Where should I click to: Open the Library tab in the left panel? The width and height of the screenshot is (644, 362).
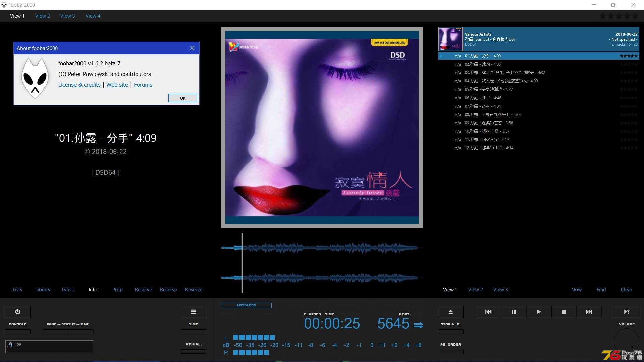coord(43,289)
